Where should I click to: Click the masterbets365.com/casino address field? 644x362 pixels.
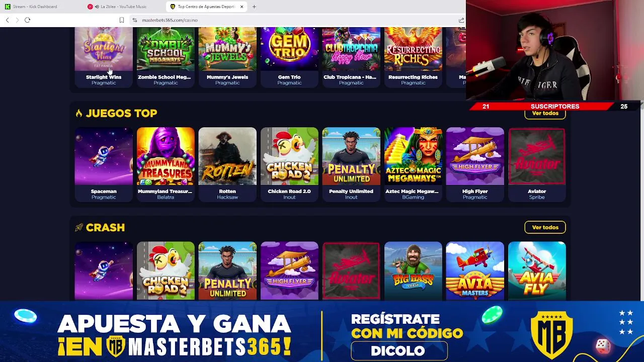297,20
